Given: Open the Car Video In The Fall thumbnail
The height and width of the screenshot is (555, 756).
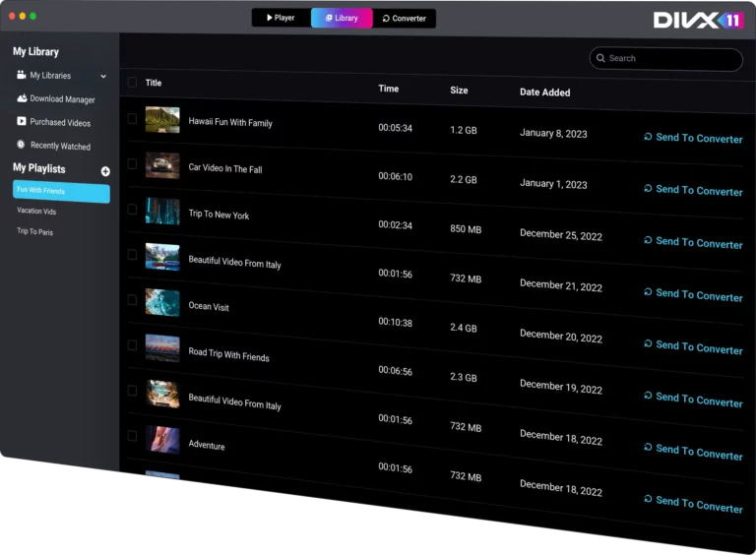Looking at the screenshot, I should click(x=162, y=165).
